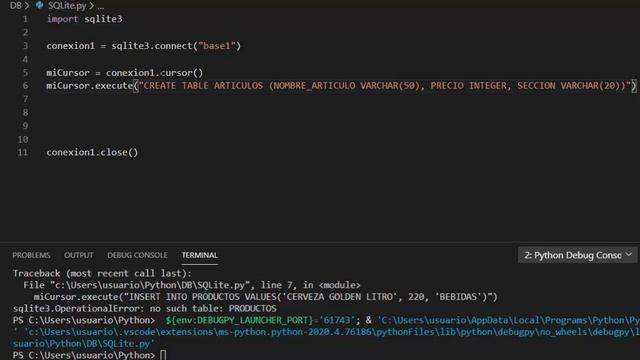Switch to the OUTPUT tab
The height and width of the screenshot is (360, 640).
78,255
